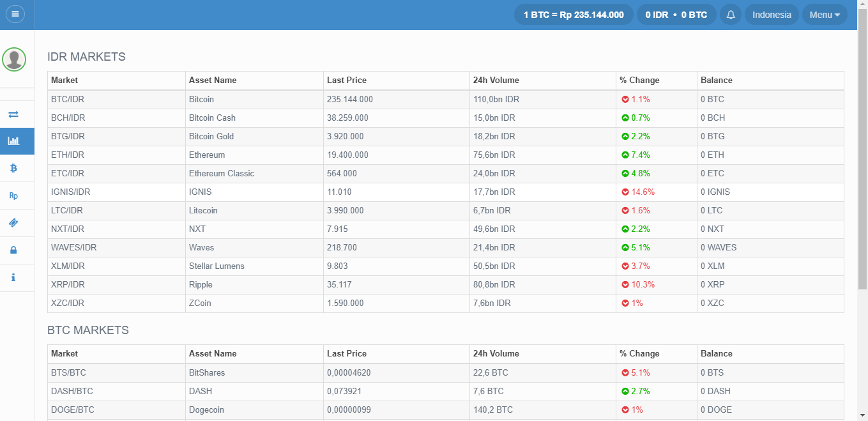Screen dimensions: 868x421
Task: Click red down arrow in XRP/IDR row
Action: pos(625,285)
